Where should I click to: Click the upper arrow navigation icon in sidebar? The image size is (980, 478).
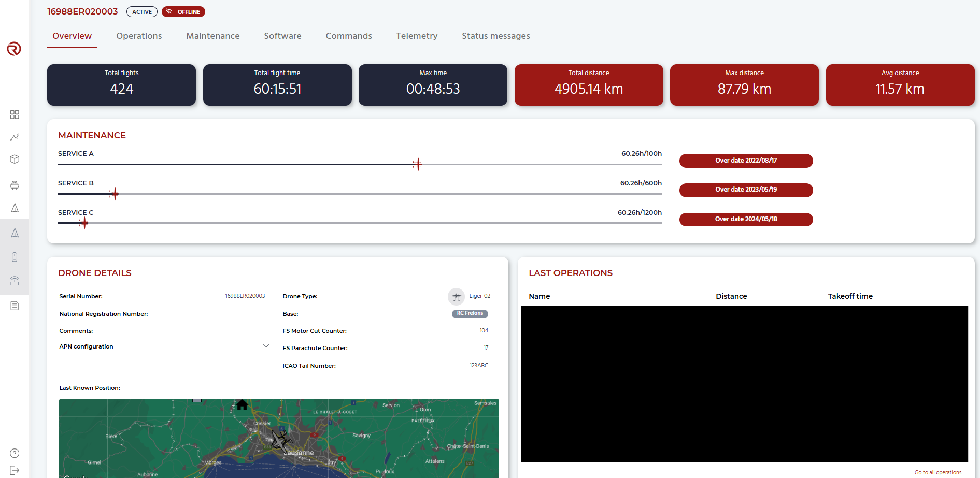tap(15, 208)
